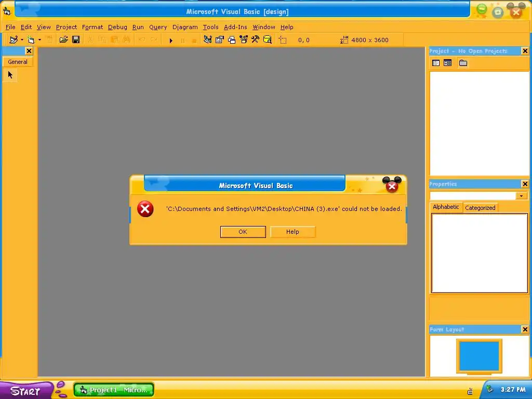Open the Diagram menu
Image resolution: width=532 pixels, height=399 pixels.
pos(185,27)
